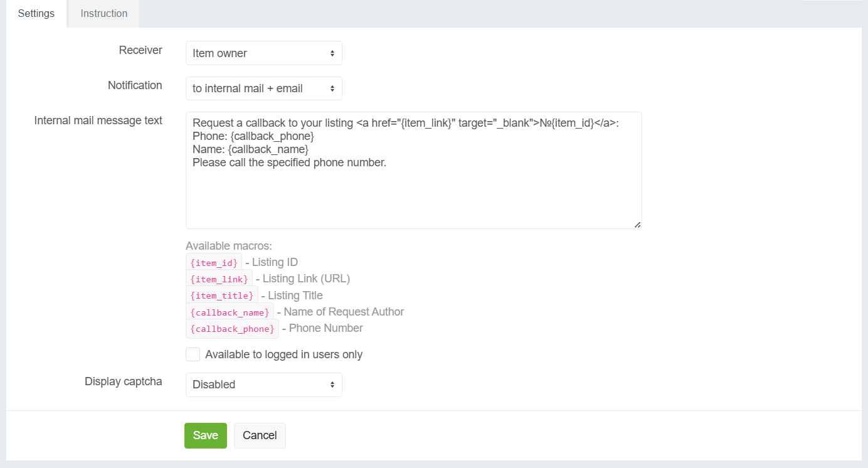
Task: Select the {item_title} macro tag
Action: coord(221,295)
